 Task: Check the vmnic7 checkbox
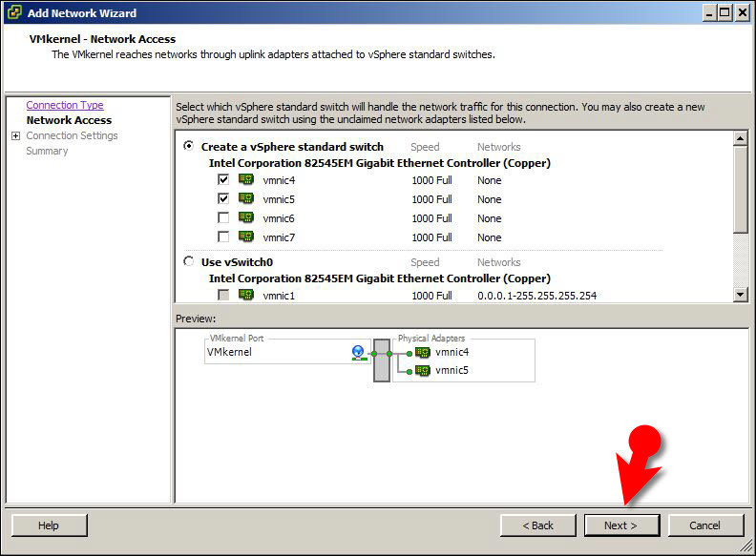click(x=223, y=237)
